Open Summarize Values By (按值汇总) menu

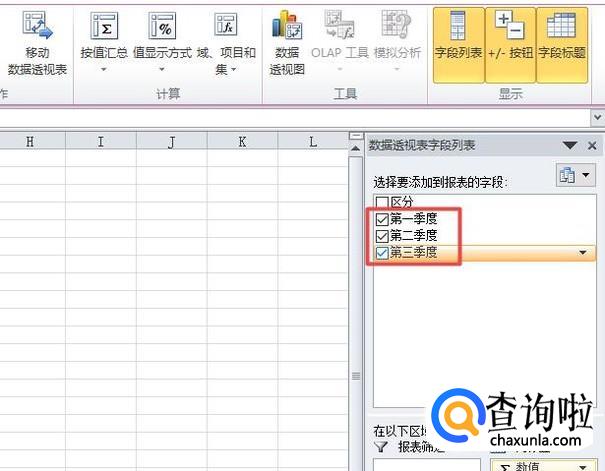[104, 42]
